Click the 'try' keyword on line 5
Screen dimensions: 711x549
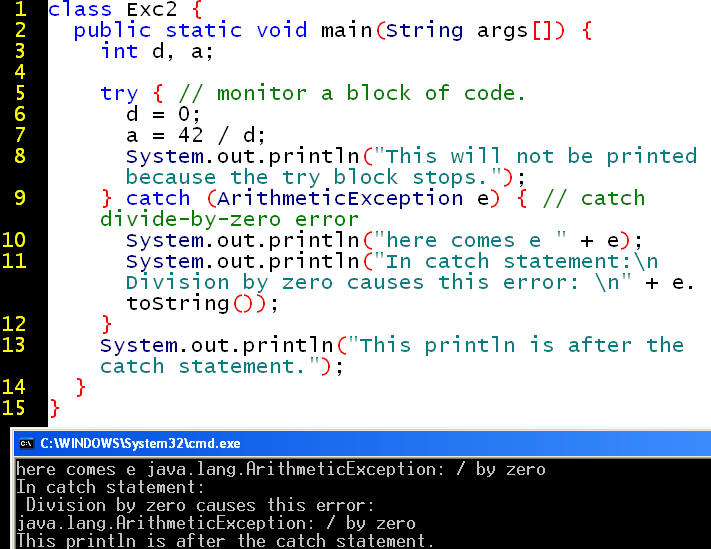[119, 94]
